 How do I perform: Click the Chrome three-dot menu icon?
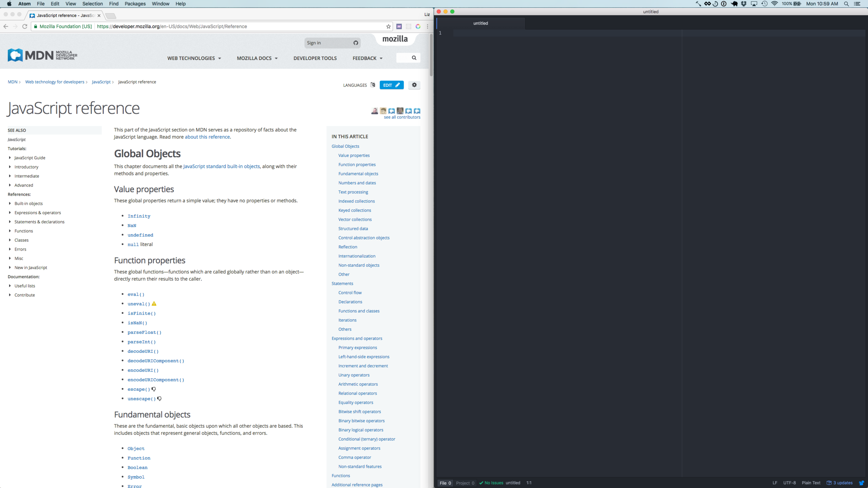click(427, 26)
